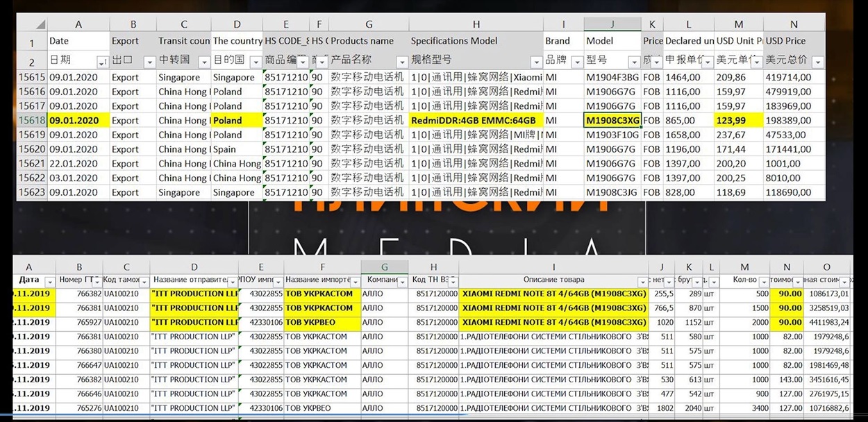Click the net weight cell 255,5
This screenshot has height=422, width=868.
click(x=662, y=294)
